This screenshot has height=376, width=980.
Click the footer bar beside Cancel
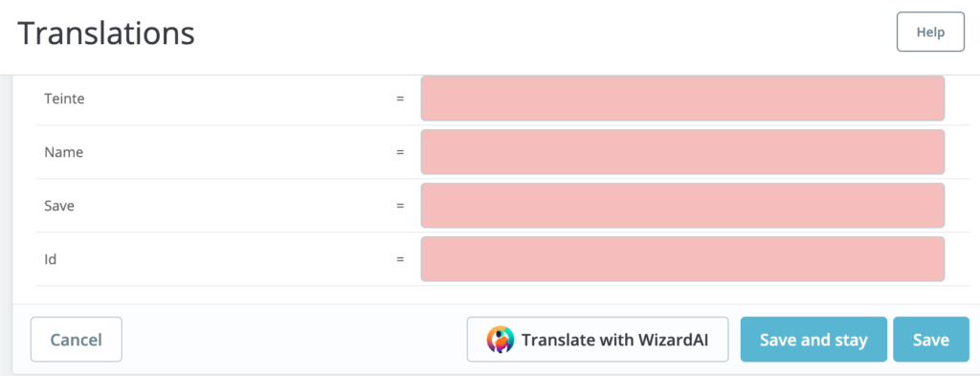pyautogui.click(x=294, y=339)
